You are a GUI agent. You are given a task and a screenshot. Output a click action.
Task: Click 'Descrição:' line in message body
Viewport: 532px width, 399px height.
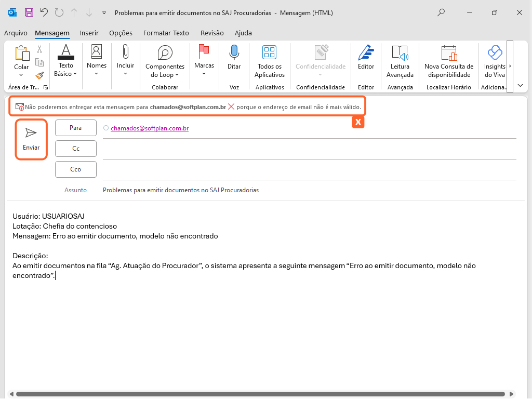click(30, 256)
